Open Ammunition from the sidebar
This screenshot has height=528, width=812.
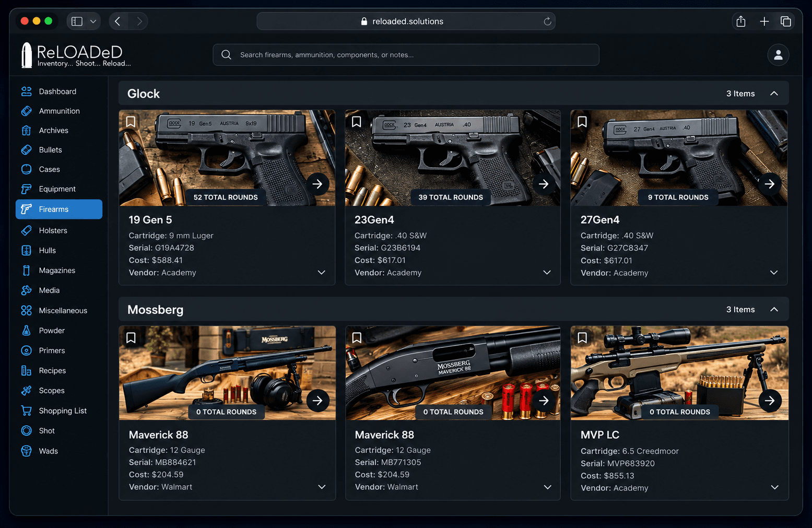[x=59, y=111]
